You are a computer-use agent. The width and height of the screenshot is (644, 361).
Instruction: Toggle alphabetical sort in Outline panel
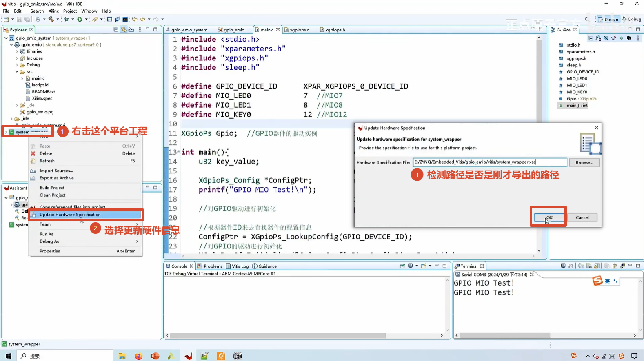coord(598,38)
